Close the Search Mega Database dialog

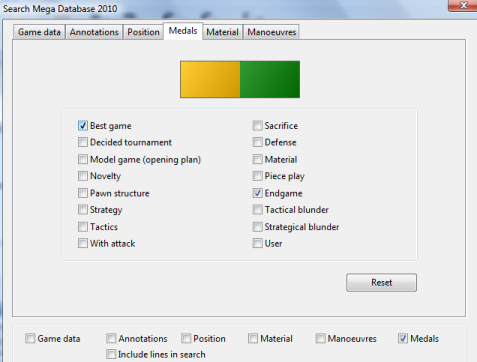point(463,5)
